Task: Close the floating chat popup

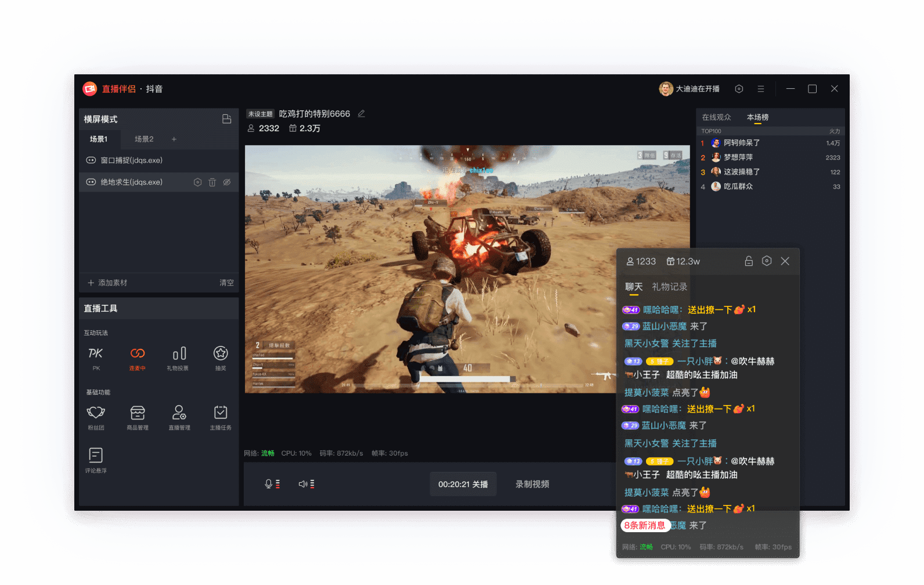Action: click(x=785, y=261)
